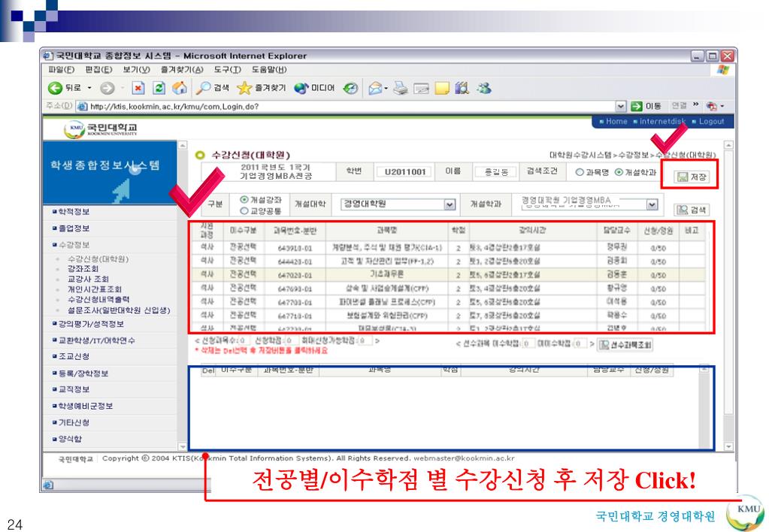This screenshot has width=769, height=532.
Task: Click the 검색 search button beside 개설학과
Action: [x=691, y=210]
